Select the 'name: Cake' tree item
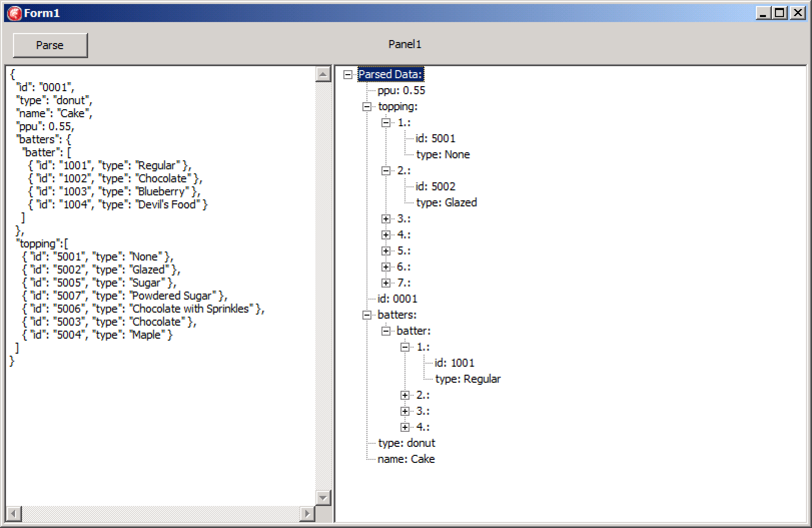This screenshot has height=528, width=812. pyautogui.click(x=406, y=459)
